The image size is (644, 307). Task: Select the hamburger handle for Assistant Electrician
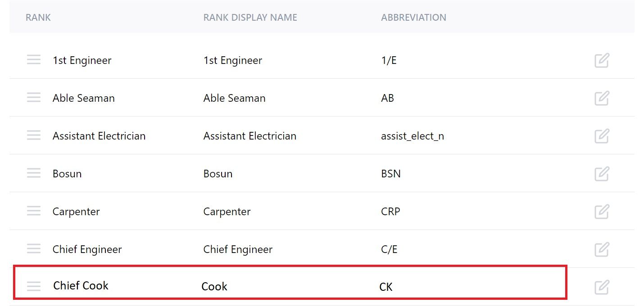point(34,135)
